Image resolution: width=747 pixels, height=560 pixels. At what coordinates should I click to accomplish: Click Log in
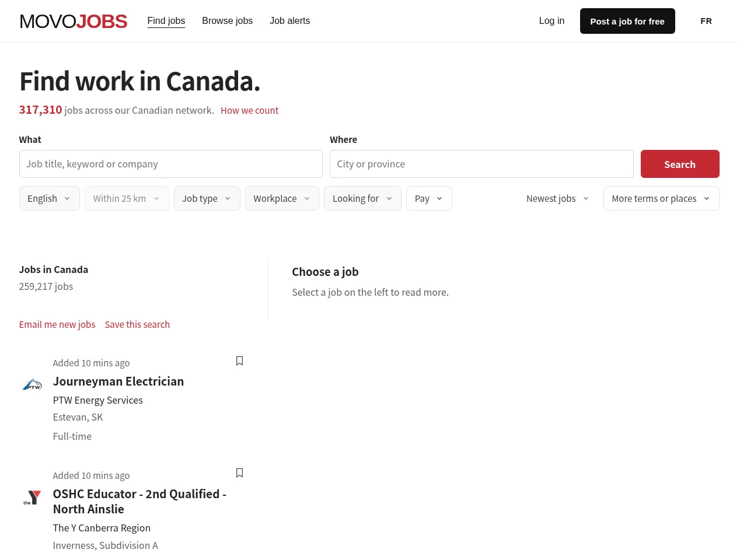(x=551, y=21)
